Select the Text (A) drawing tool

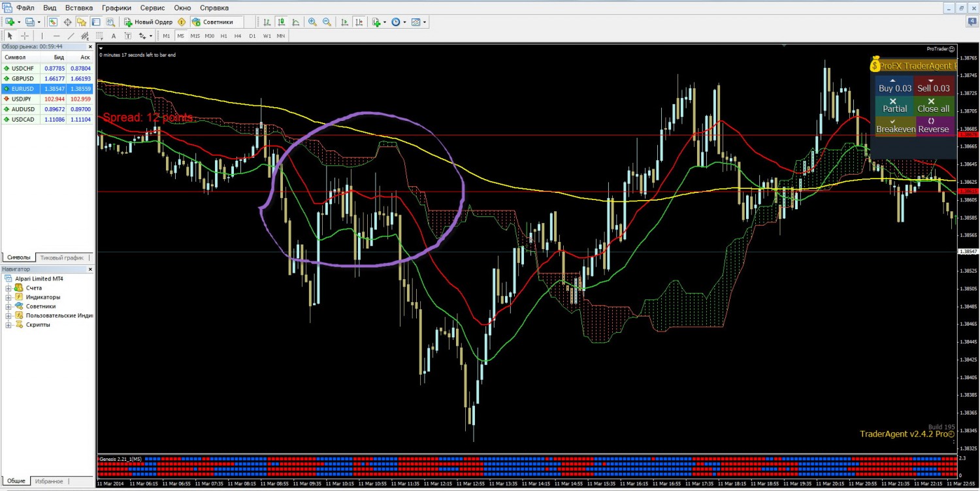114,35
